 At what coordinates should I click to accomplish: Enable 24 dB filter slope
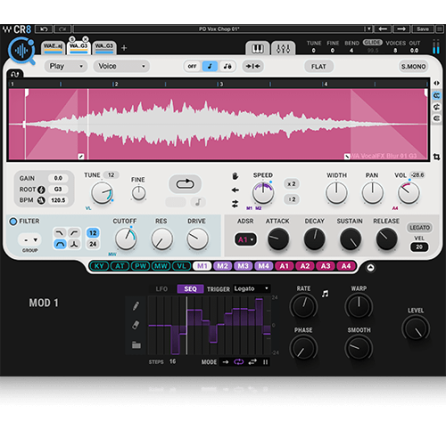(x=93, y=244)
